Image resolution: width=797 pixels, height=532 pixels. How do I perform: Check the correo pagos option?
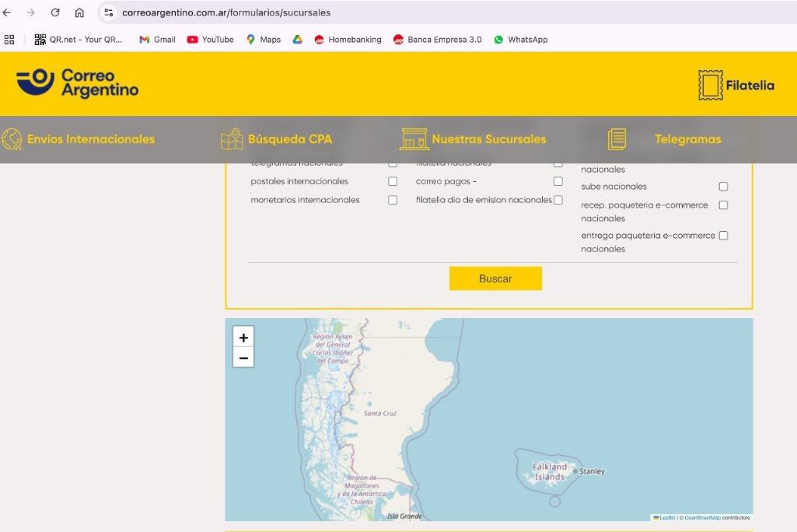pyautogui.click(x=558, y=180)
